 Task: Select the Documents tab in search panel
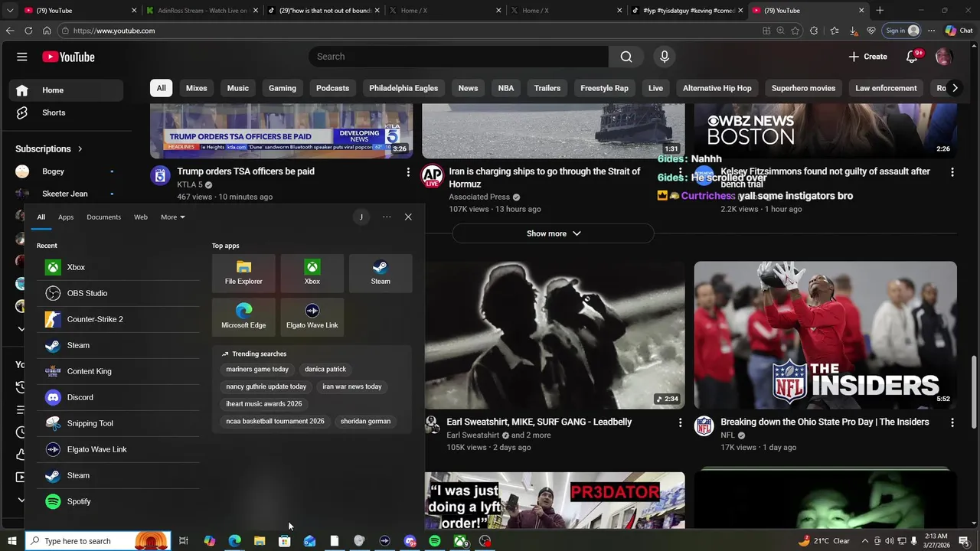pyautogui.click(x=103, y=217)
